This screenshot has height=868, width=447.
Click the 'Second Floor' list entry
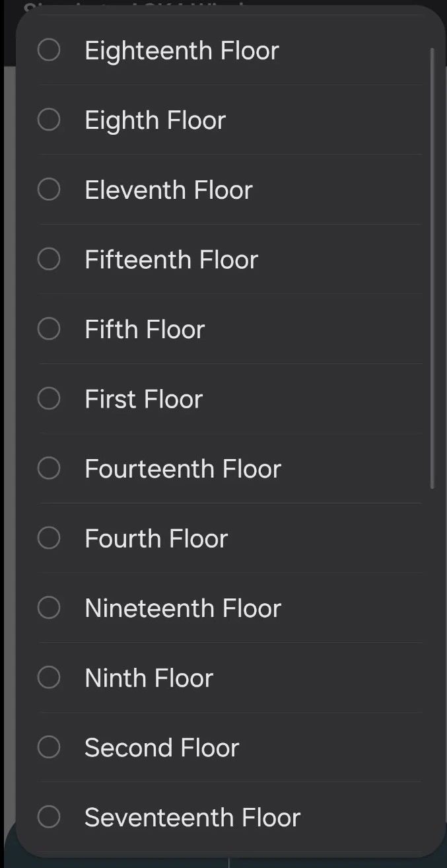(162, 748)
